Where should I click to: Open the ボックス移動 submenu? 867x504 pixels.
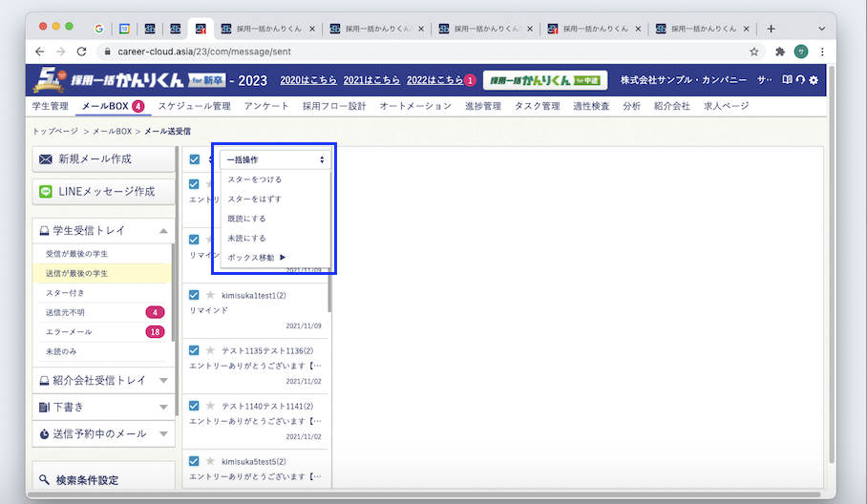point(257,258)
